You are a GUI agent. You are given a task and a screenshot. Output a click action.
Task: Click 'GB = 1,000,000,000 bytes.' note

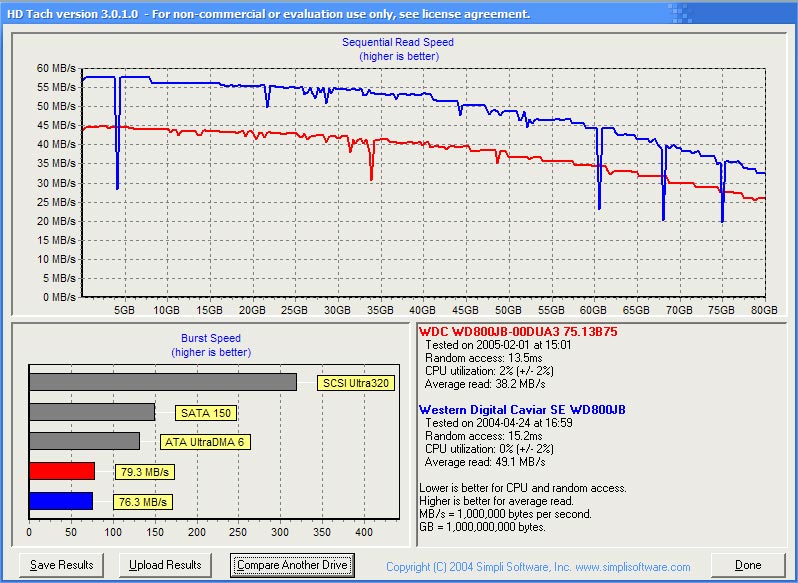pos(482,527)
